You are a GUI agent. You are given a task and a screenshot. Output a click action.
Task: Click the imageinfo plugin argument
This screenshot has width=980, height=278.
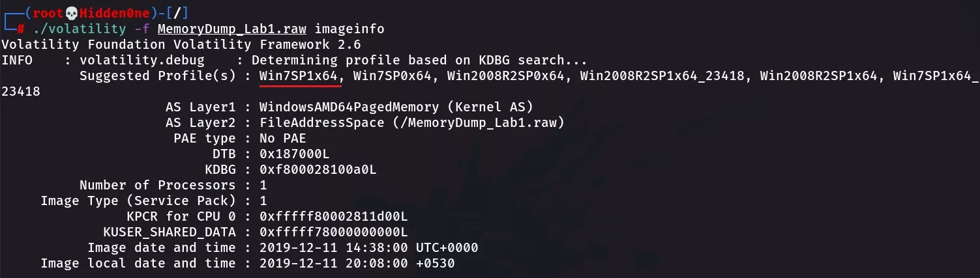coord(349,29)
